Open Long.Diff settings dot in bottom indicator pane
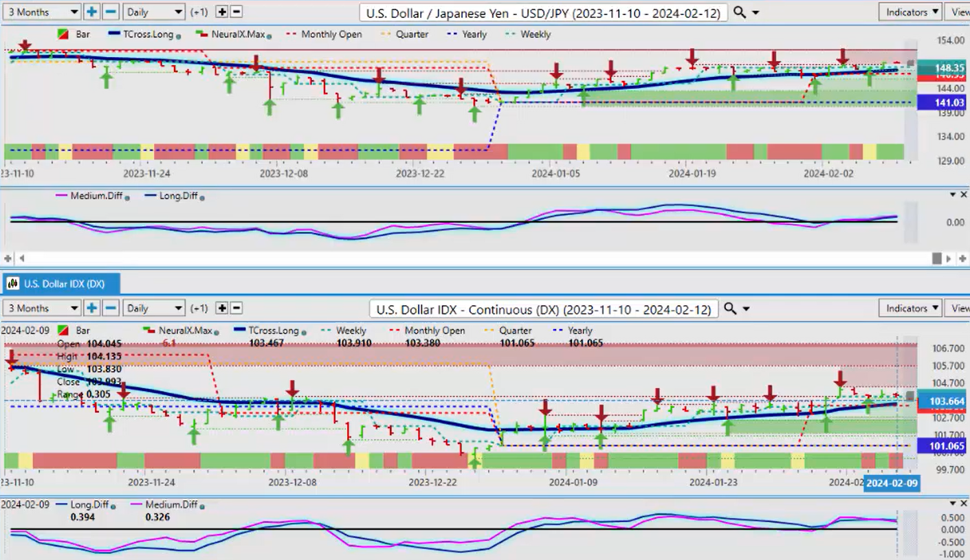Screen dimensions: 970x560 (x=114, y=506)
